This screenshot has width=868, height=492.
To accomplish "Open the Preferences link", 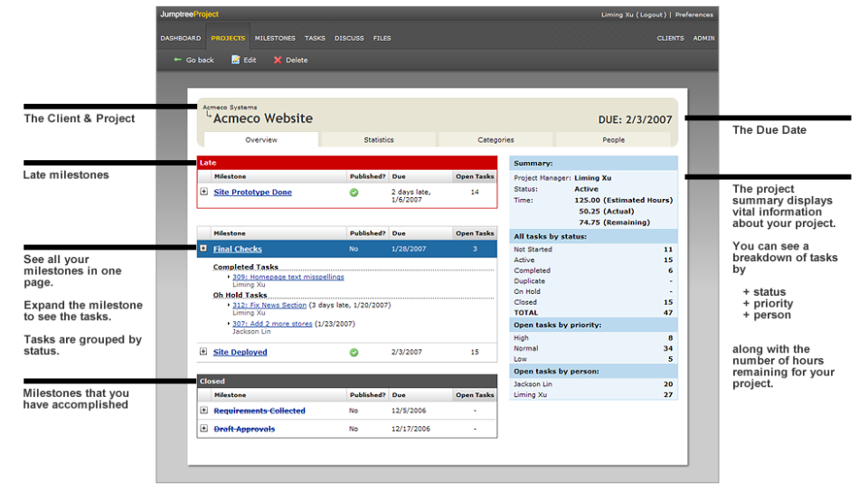I will [x=694, y=15].
